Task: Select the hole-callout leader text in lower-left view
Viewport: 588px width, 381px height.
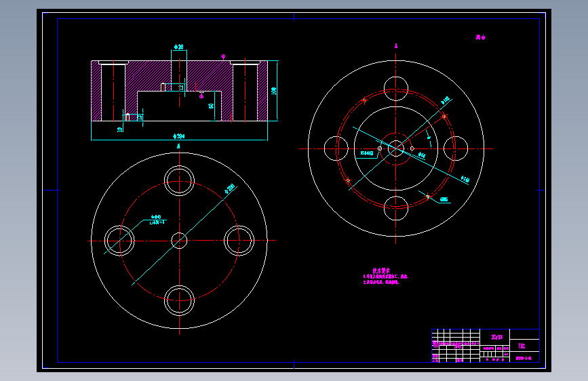Action: click(x=157, y=220)
